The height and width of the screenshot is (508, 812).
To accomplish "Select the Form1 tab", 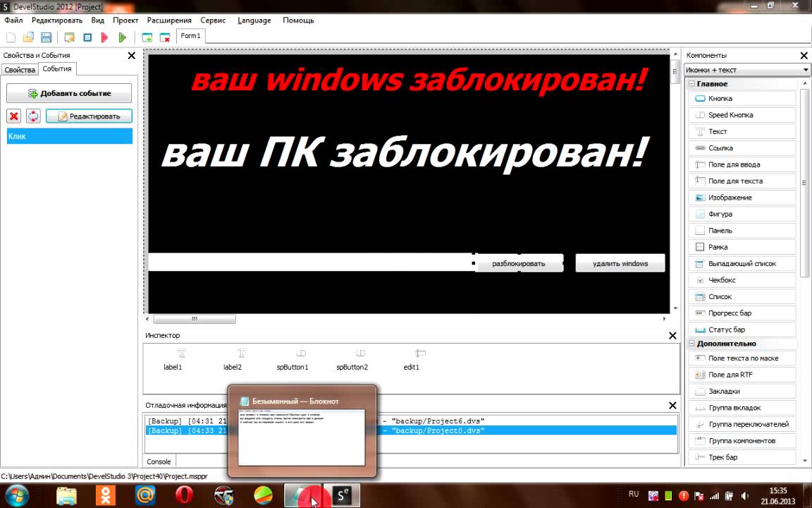I will coord(190,36).
